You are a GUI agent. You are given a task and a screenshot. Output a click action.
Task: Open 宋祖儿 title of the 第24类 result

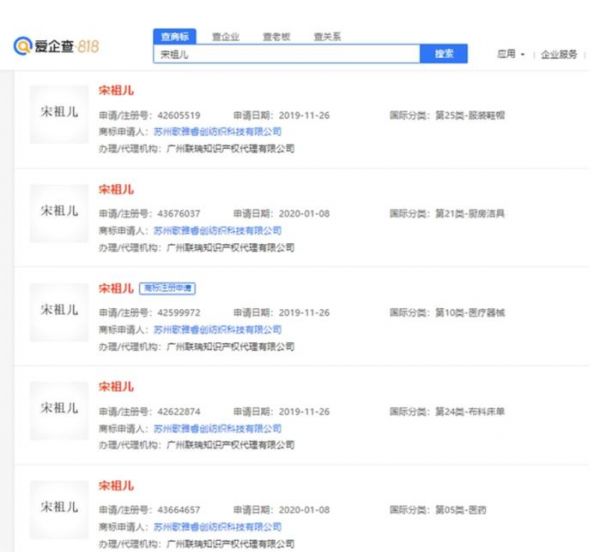(x=116, y=387)
